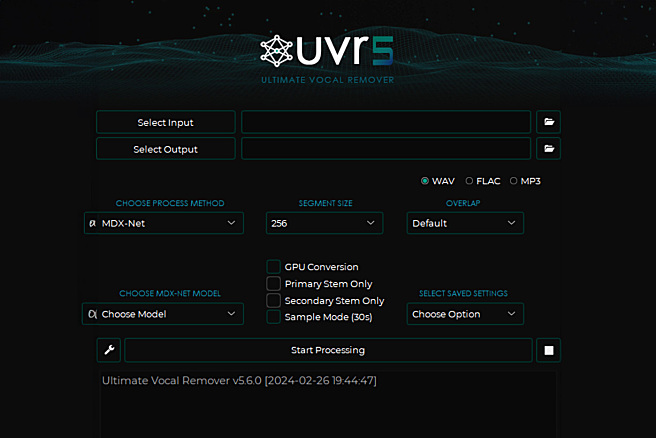This screenshot has height=438, width=656.
Task: Open the Segment Size 256 dropdown
Action: [324, 223]
